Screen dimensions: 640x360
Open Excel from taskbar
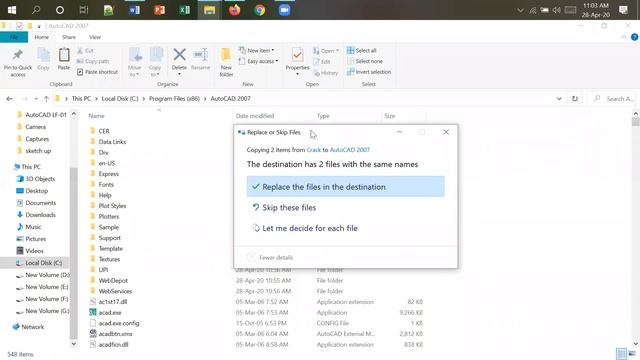pos(184,10)
